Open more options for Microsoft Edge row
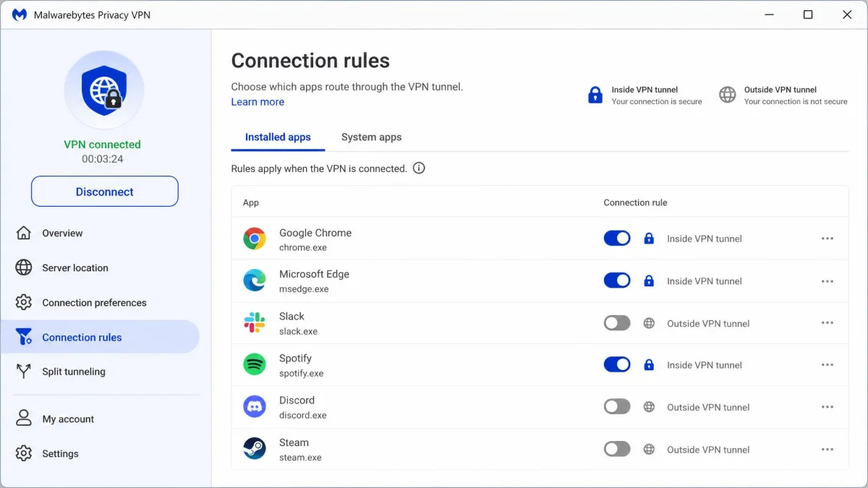Viewport: 868px width, 488px height. pyautogui.click(x=827, y=281)
